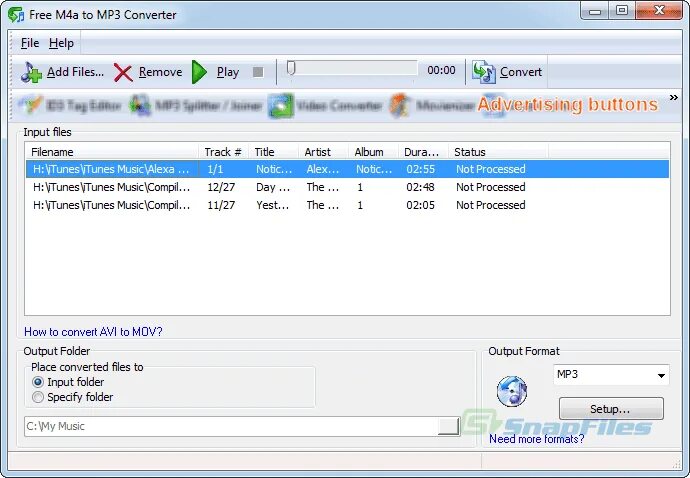Click the browse button beside the folder path
The image size is (690, 478).
coord(448,426)
